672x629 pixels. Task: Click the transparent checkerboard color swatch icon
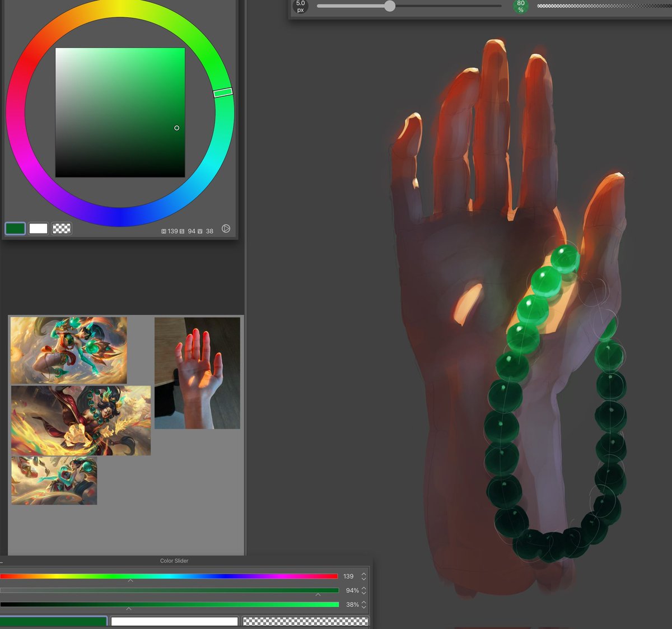pos(62,229)
